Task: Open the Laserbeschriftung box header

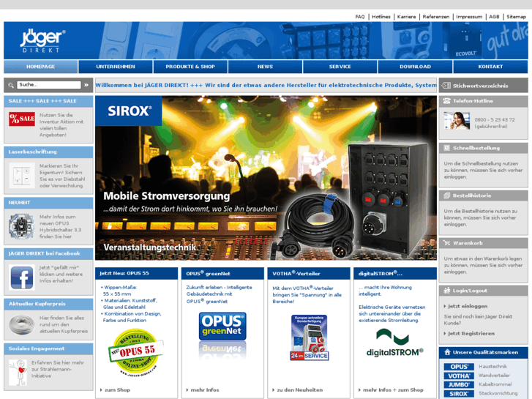Action: pyautogui.click(x=48, y=152)
